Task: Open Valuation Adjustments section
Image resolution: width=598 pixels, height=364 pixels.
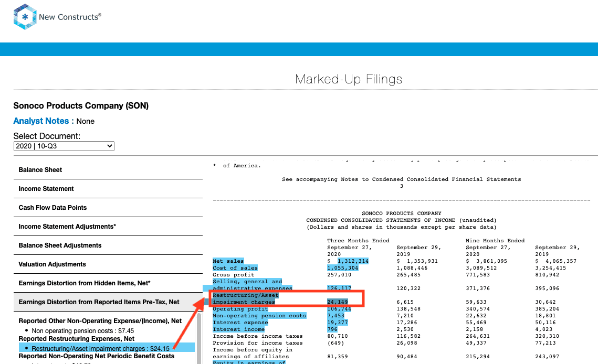Action: (108, 264)
